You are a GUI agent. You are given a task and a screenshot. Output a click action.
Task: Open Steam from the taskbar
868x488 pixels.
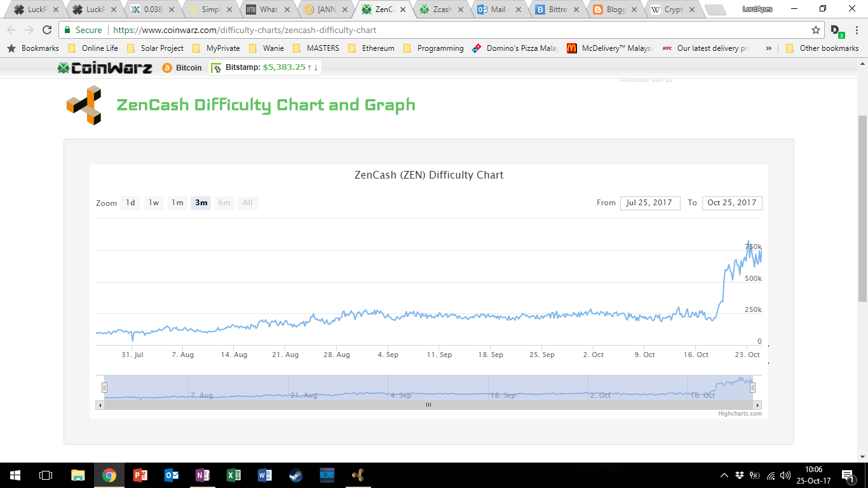(x=296, y=475)
